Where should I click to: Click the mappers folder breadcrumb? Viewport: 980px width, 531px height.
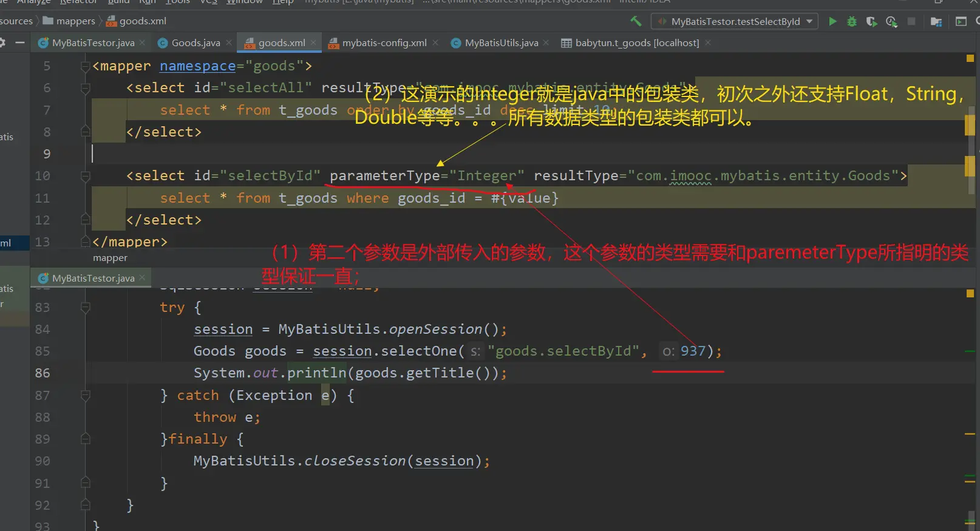(75, 21)
